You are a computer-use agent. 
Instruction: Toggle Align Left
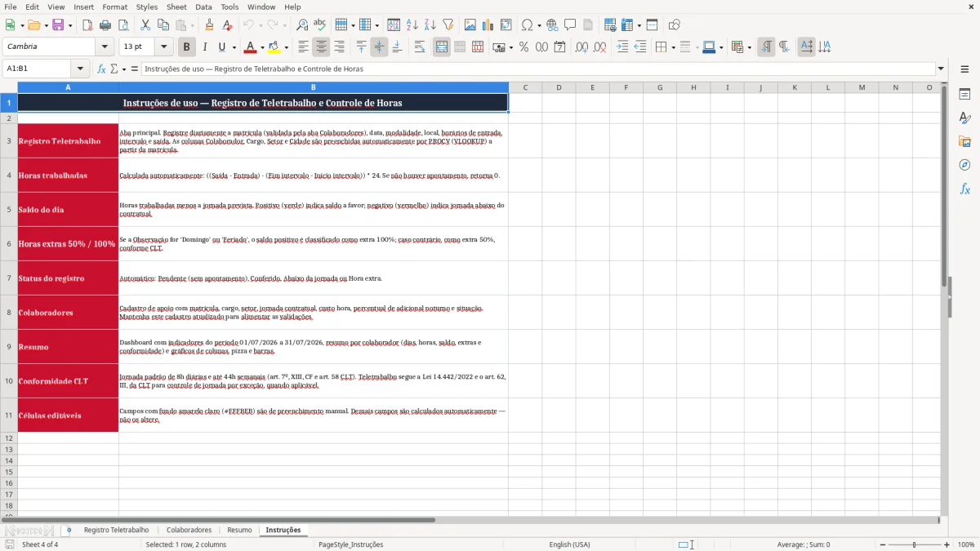[304, 47]
